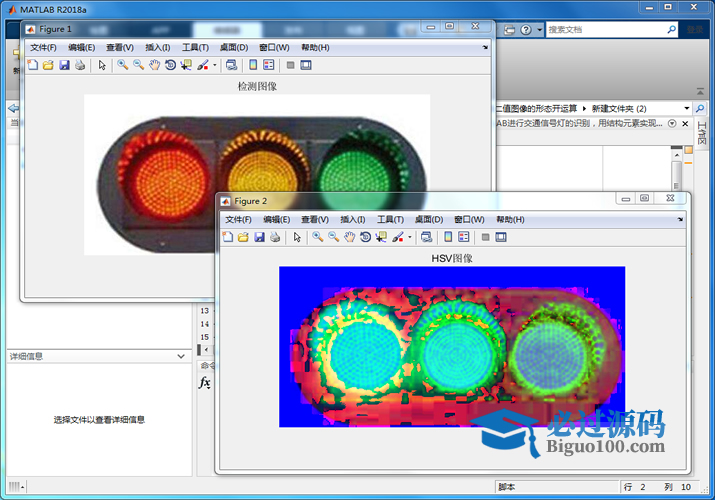
Task: Click Open File icon in Figure 2 toolbar
Action: point(244,237)
